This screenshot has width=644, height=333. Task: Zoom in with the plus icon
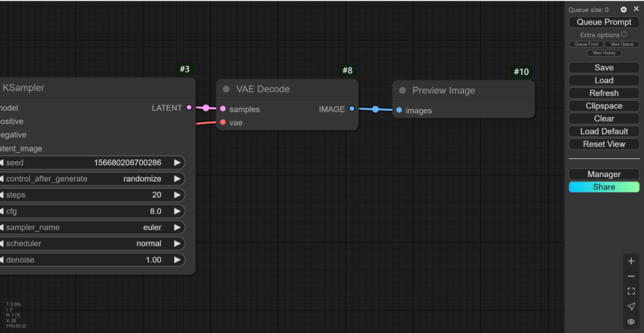[631, 261]
